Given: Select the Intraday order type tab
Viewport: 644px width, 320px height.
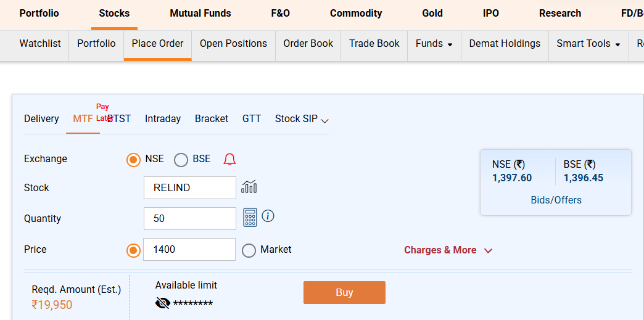Looking at the screenshot, I should pyautogui.click(x=163, y=119).
